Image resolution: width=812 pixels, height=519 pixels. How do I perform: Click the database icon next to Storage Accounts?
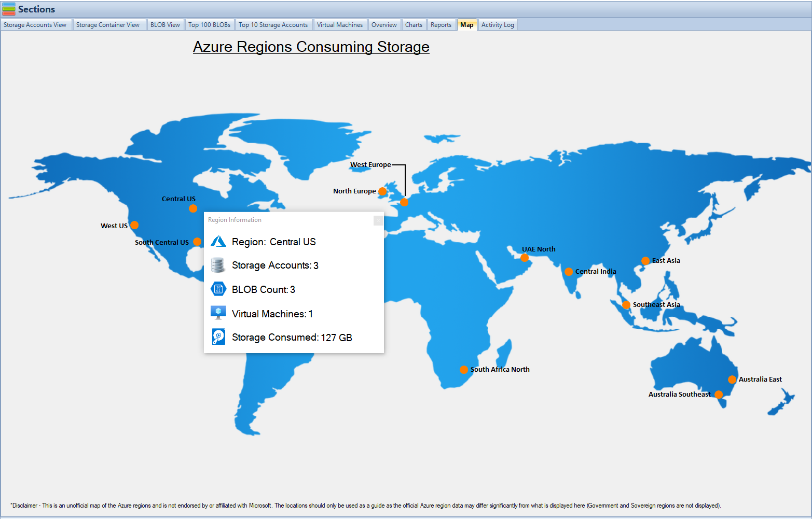pyautogui.click(x=218, y=265)
